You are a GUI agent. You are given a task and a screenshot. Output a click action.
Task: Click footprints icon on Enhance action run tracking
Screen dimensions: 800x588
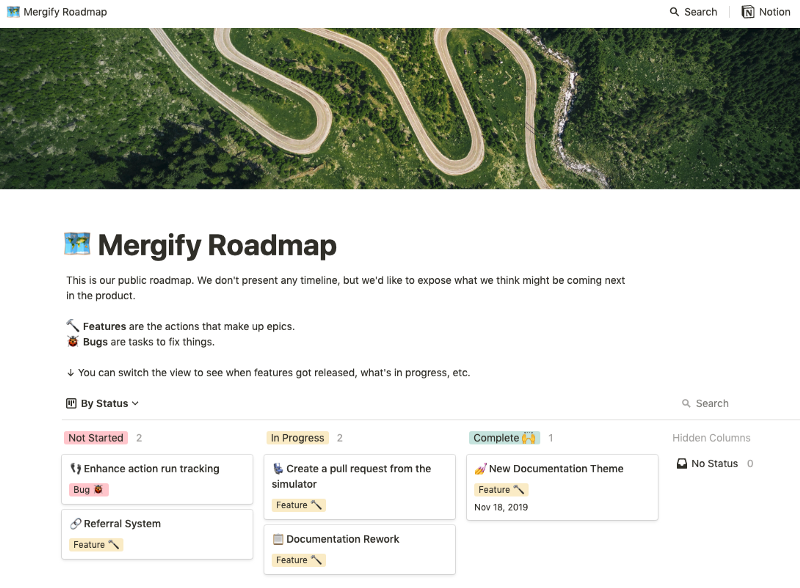click(x=76, y=468)
